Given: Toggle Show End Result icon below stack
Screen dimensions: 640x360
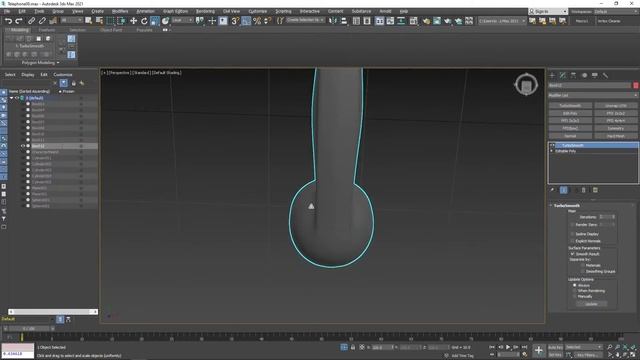Looking at the screenshot, I should [564, 190].
